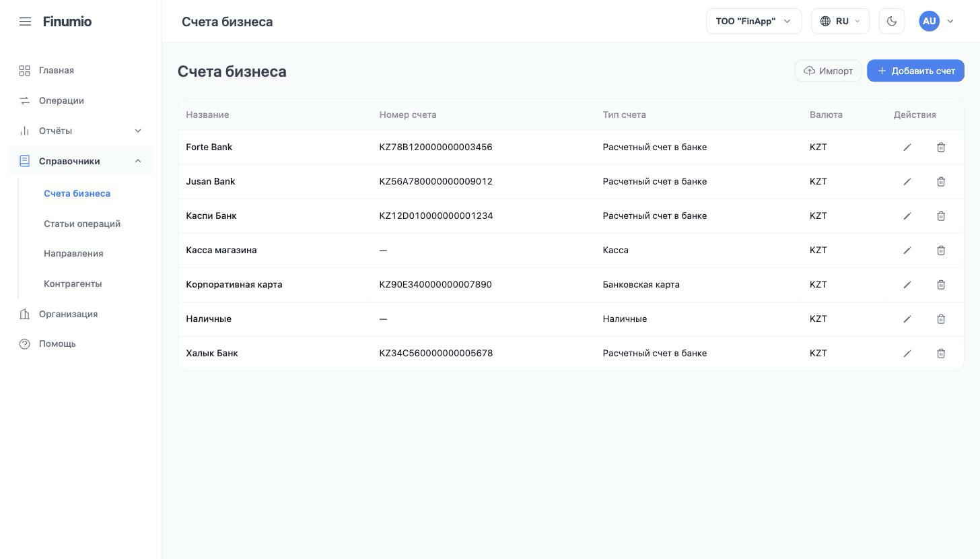Edit the Forte Bank account
Screen dimensions: 980x559
click(x=907, y=147)
